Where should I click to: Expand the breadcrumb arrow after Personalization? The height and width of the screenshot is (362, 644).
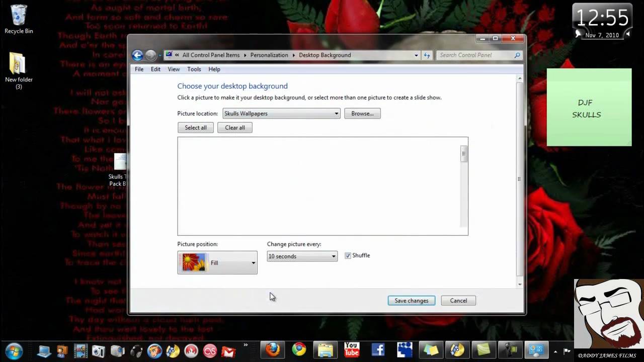(x=293, y=55)
